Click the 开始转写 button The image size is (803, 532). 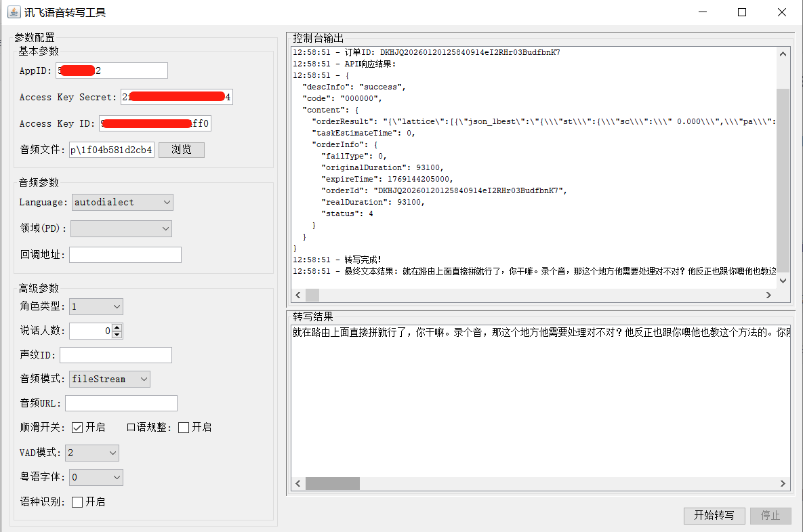pos(714,516)
